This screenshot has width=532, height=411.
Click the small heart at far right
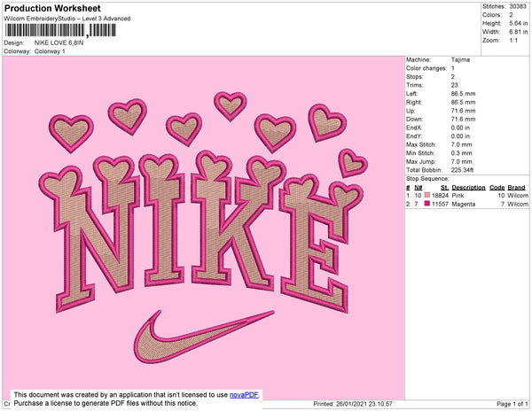click(x=353, y=161)
